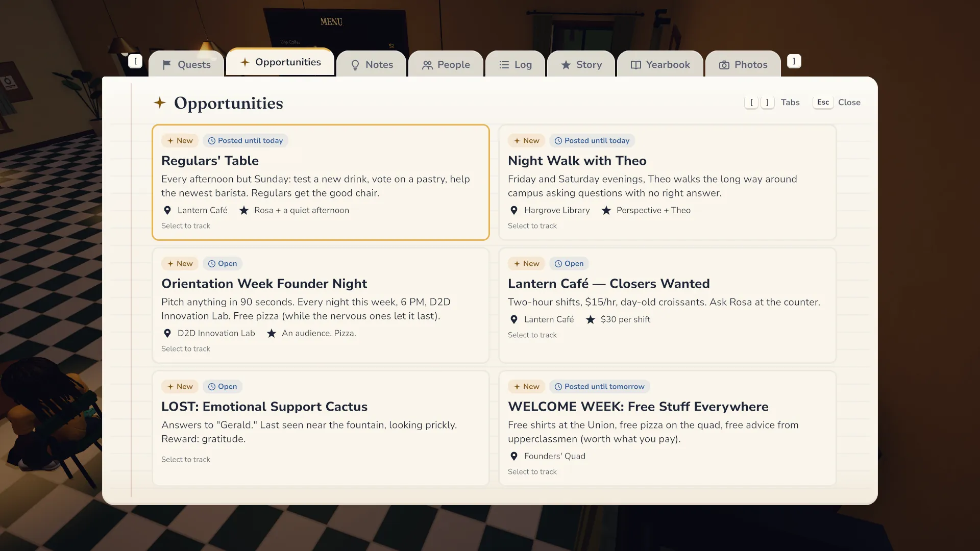Click the location pin in Closers Wanted card
Image resolution: width=980 pixels, height=551 pixels.
513,319
